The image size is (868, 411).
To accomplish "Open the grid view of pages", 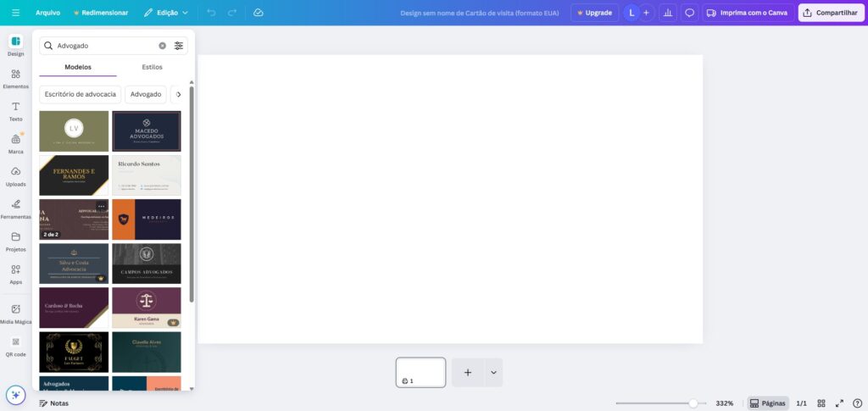I will pos(821,403).
